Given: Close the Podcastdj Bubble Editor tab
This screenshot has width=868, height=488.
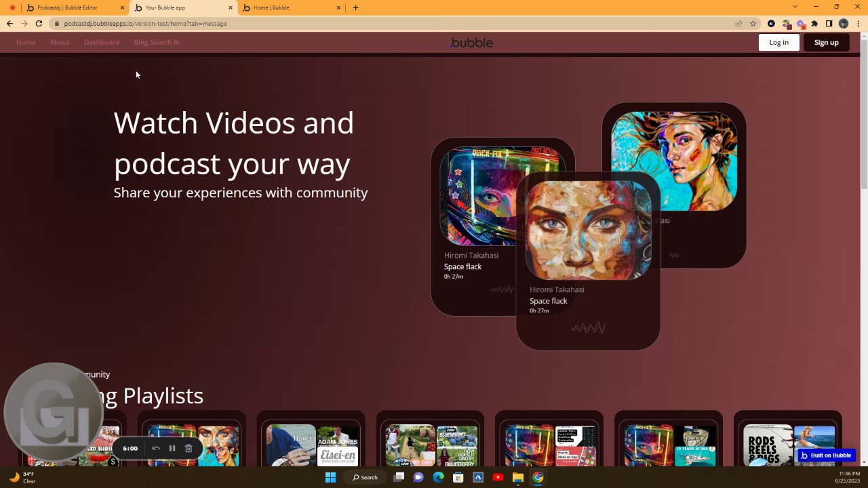Looking at the screenshot, I should click(x=122, y=7).
